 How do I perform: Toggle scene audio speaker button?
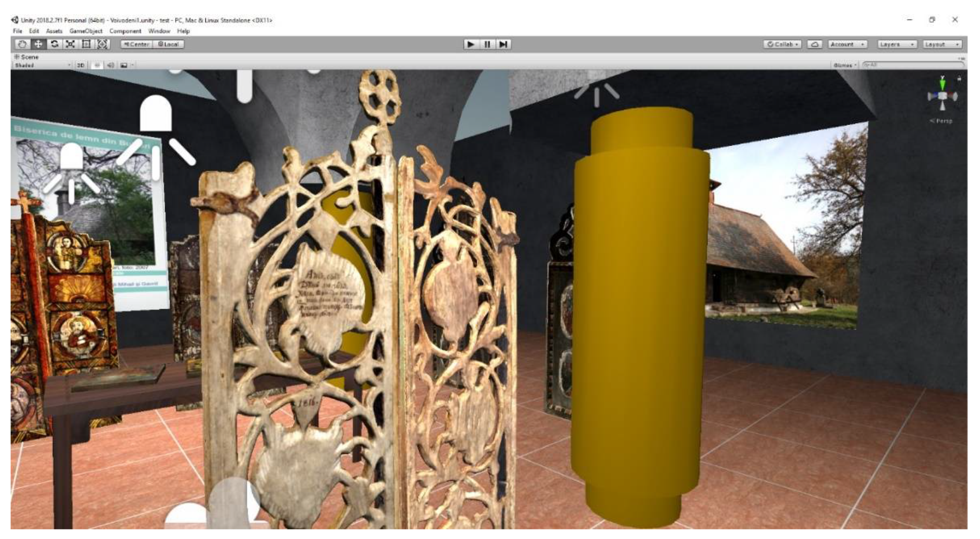coord(110,65)
